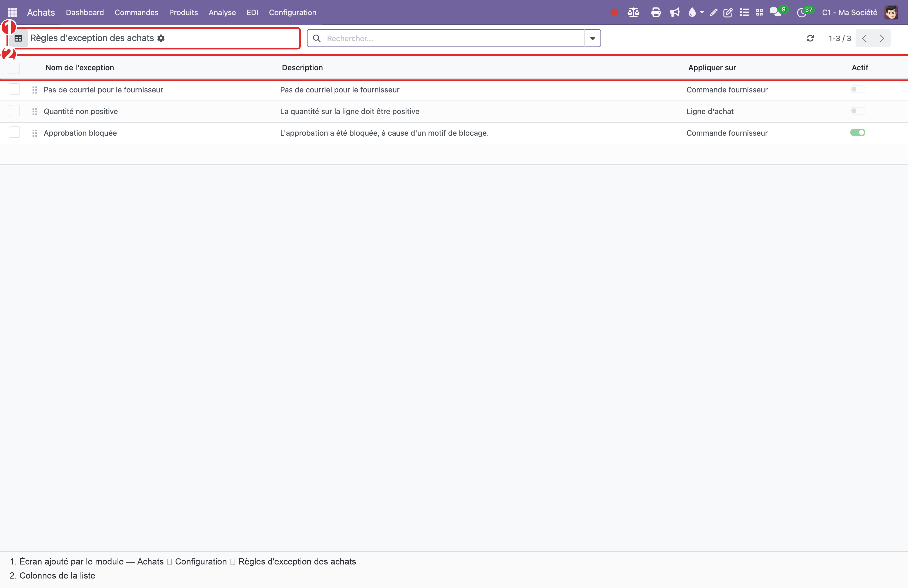Refresh the list with reload icon
This screenshot has height=588, width=908.
tap(810, 38)
